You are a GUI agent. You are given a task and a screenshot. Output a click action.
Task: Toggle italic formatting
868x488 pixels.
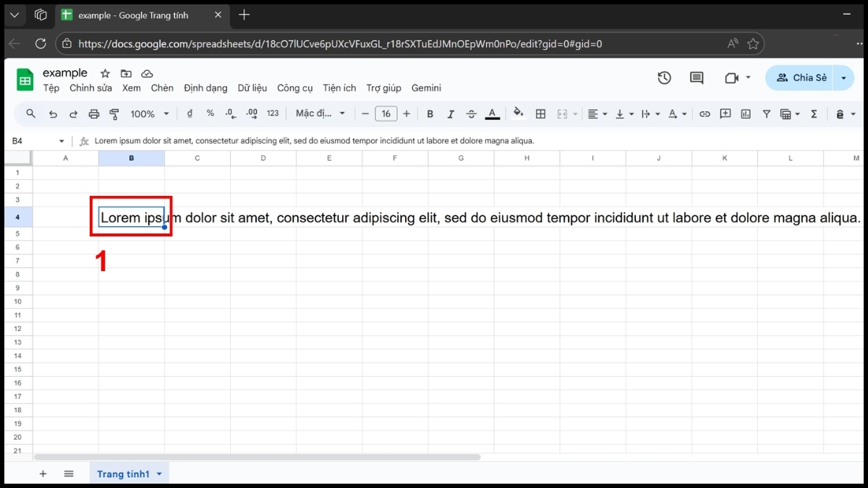click(x=451, y=114)
